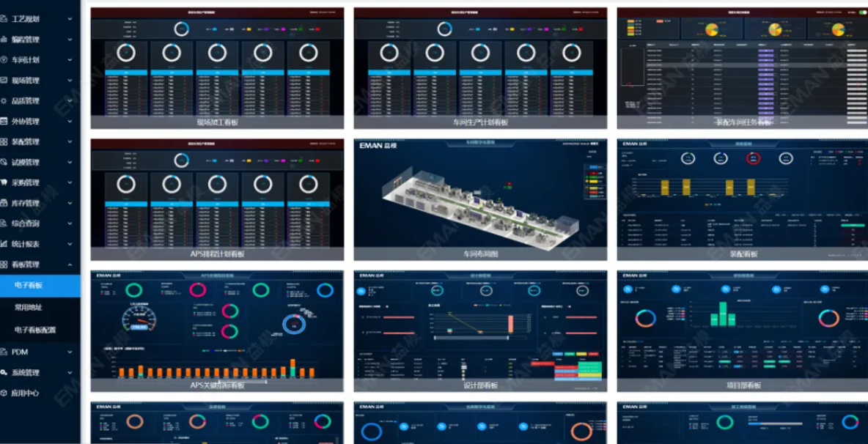Expand the 系统管理 chevron arrow
Viewport: 868px width, 444px height.
click(70, 372)
